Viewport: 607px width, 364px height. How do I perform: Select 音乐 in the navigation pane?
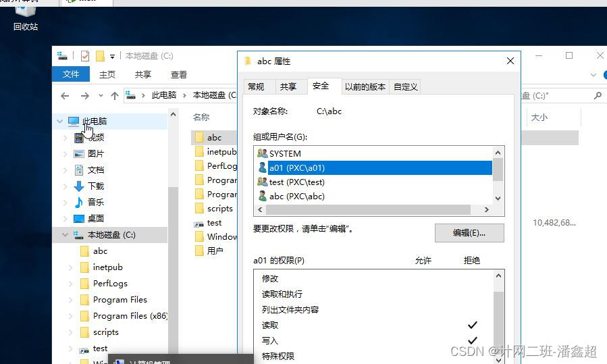point(95,202)
